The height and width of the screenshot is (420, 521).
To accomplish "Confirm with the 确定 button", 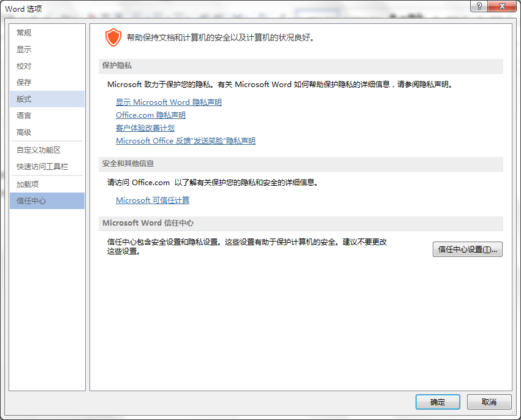I will [438, 402].
